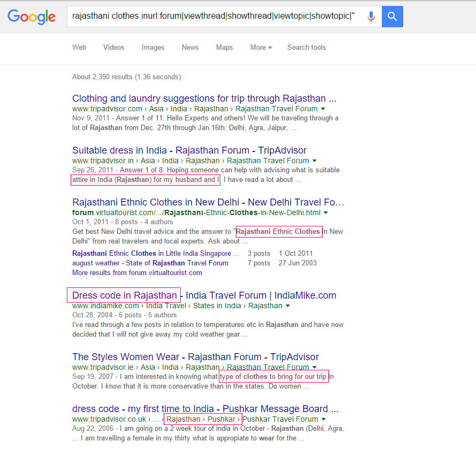Switch to the Videos tab

coord(114,48)
